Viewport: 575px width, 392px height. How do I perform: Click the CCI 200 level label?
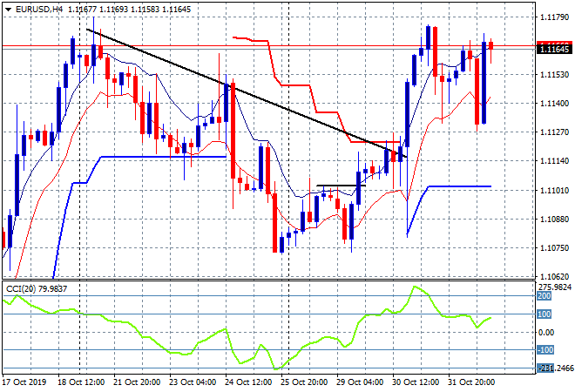click(545, 296)
